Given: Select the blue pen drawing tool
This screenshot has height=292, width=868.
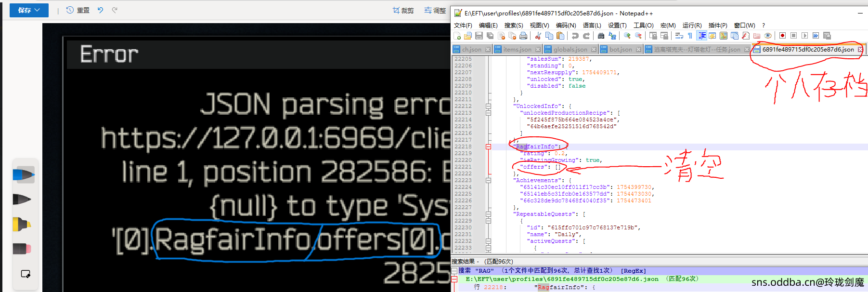Looking at the screenshot, I should click(24, 174).
